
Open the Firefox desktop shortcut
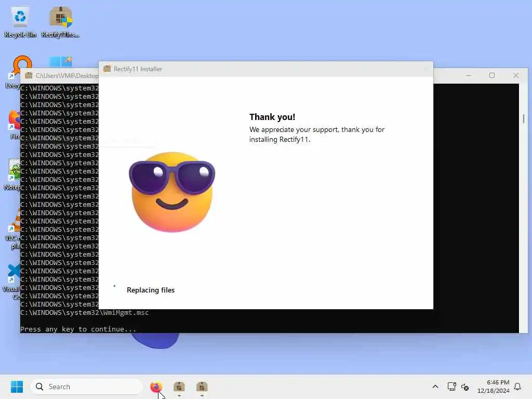click(x=14, y=124)
